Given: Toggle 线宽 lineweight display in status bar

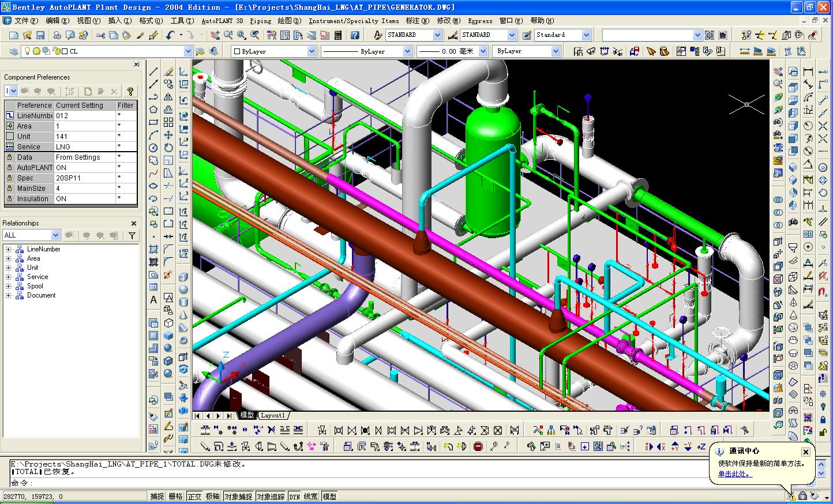Looking at the screenshot, I should click(311, 497).
